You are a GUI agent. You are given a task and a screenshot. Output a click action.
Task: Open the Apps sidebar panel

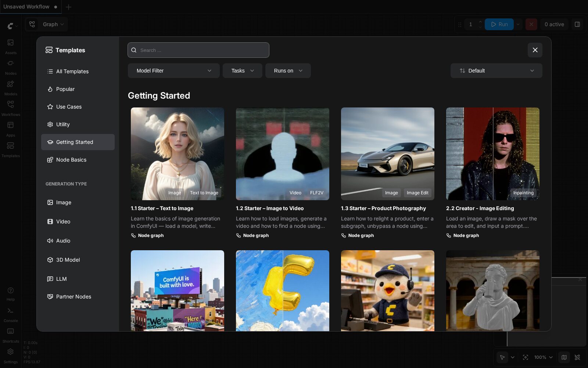pyautogui.click(x=11, y=128)
